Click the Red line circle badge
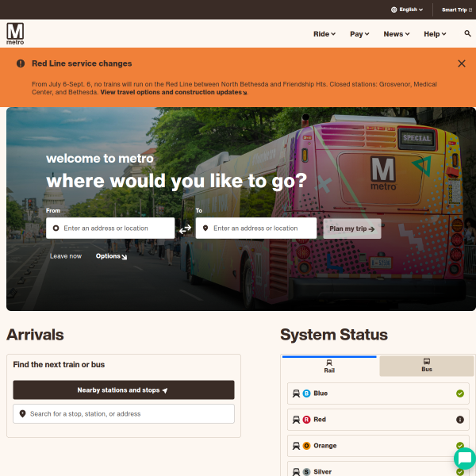Image resolution: width=476 pixels, height=476 pixels. tap(306, 420)
